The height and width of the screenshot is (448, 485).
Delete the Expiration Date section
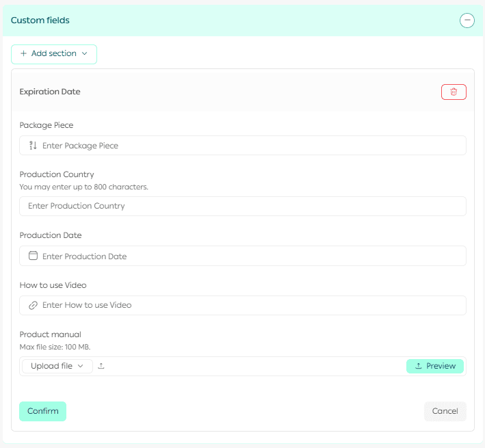pyautogui.click(x=454, y=92)
